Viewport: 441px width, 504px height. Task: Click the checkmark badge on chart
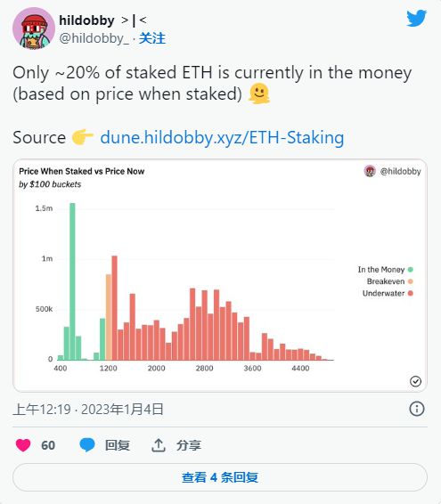coord(415,381)
